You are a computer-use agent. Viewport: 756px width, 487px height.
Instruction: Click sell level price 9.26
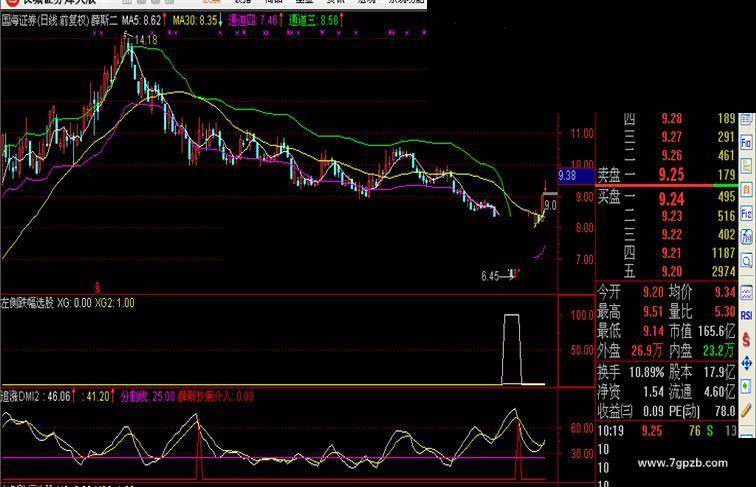click(x=672, y=155)
